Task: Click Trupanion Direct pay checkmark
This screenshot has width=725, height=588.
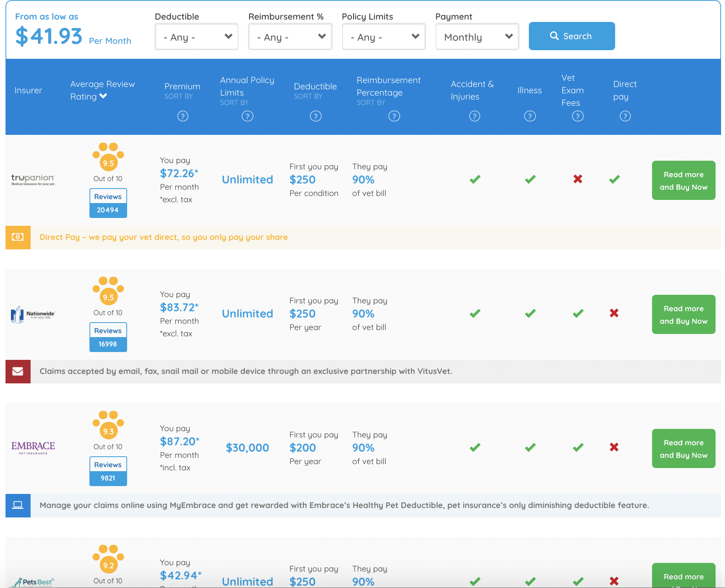Action: point(614,180)
